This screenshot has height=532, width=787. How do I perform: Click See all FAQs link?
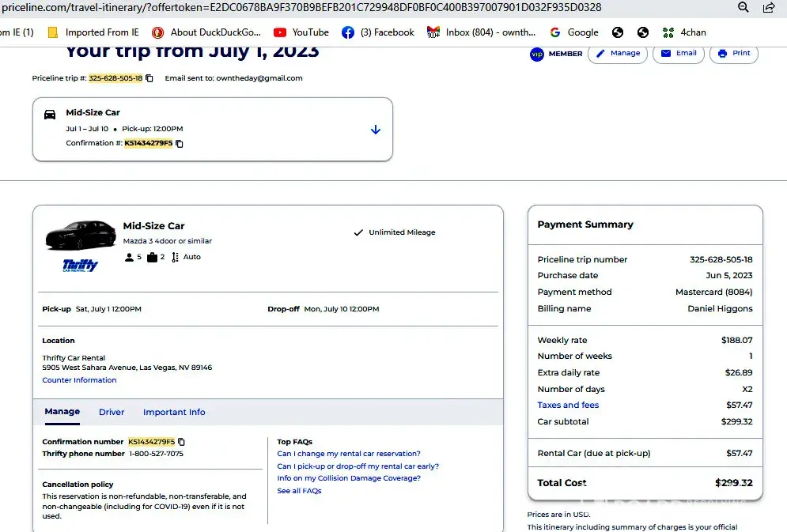coord(299,491)
